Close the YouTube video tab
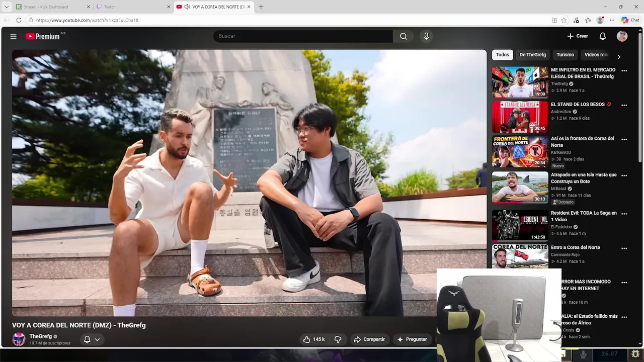The width and height of the screenshot is (644, 362). pyautogui.click(x=249, y=7)
